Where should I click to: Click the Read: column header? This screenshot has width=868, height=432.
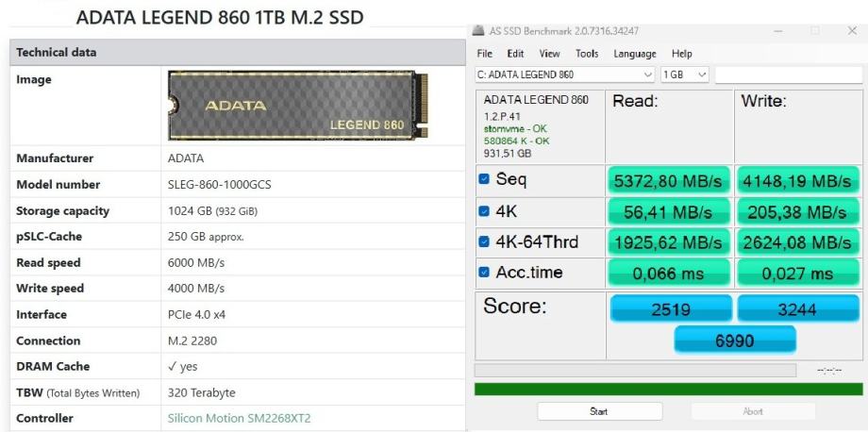[x=635, y=101]
